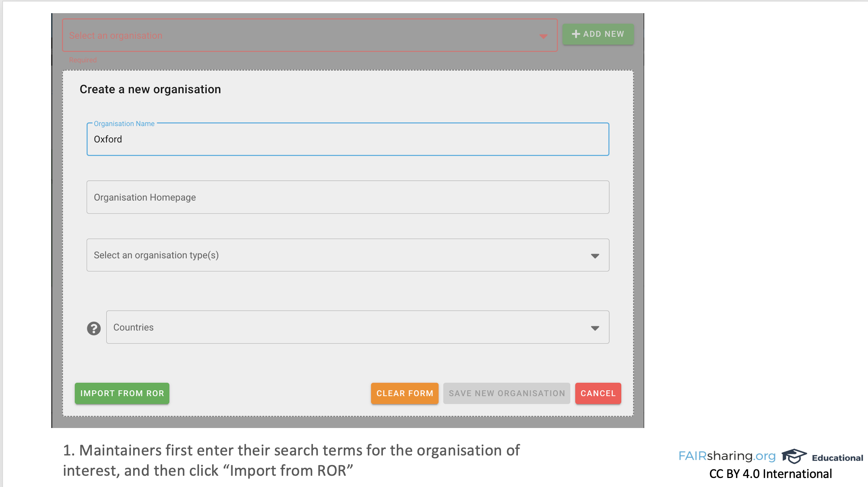The image size is (868, 487).
Task: Click the Countries selection field
Action: point(350,327)
